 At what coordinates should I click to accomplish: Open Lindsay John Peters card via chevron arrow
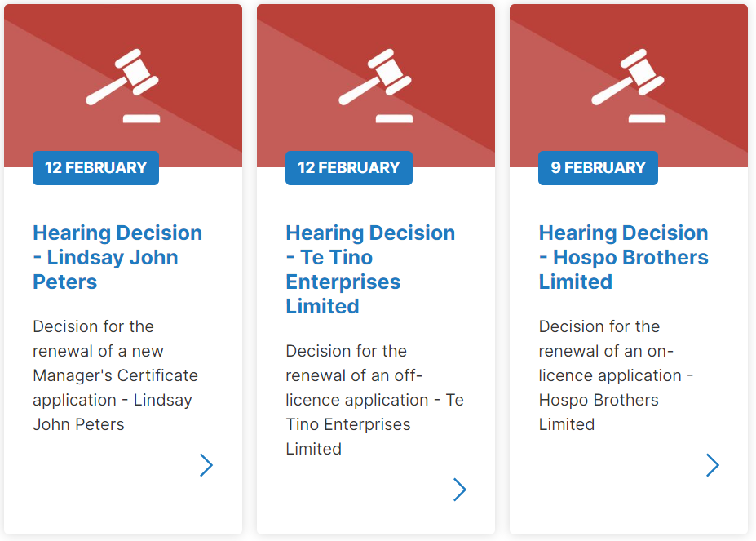[206, 465]
